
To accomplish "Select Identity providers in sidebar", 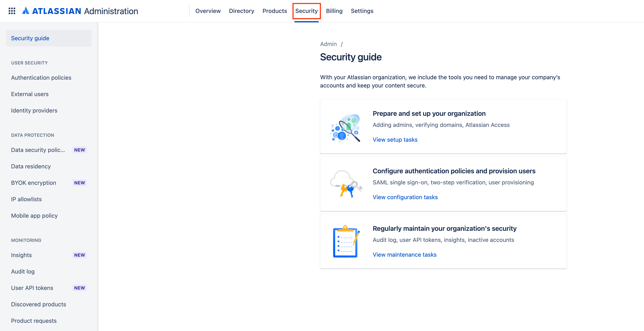I will (x=34, y=110).
